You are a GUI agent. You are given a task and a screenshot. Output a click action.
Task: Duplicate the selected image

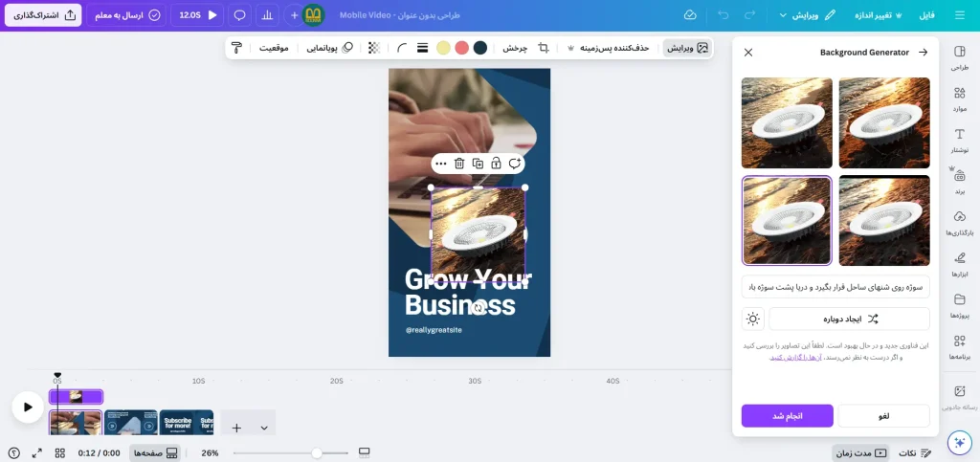point(478,164)
